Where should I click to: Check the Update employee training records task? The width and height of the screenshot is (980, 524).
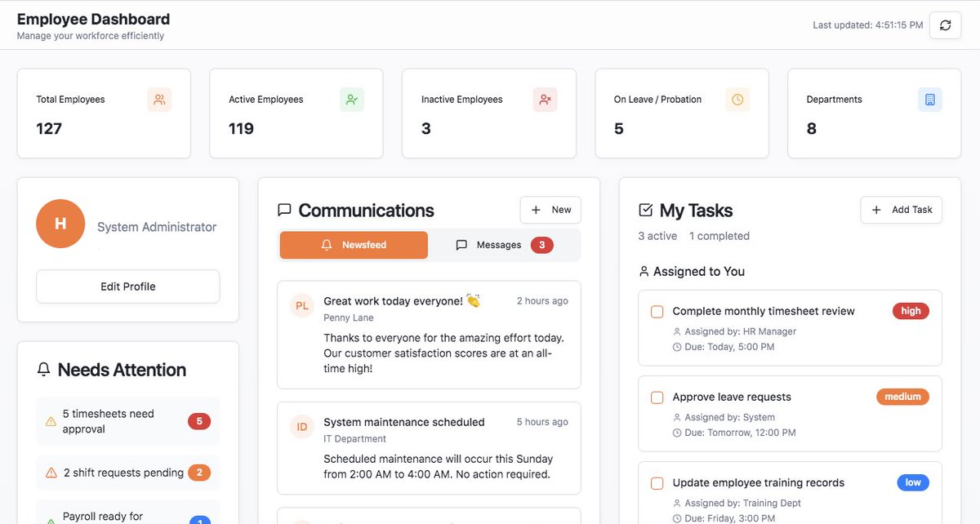click(x=657, y=482)
